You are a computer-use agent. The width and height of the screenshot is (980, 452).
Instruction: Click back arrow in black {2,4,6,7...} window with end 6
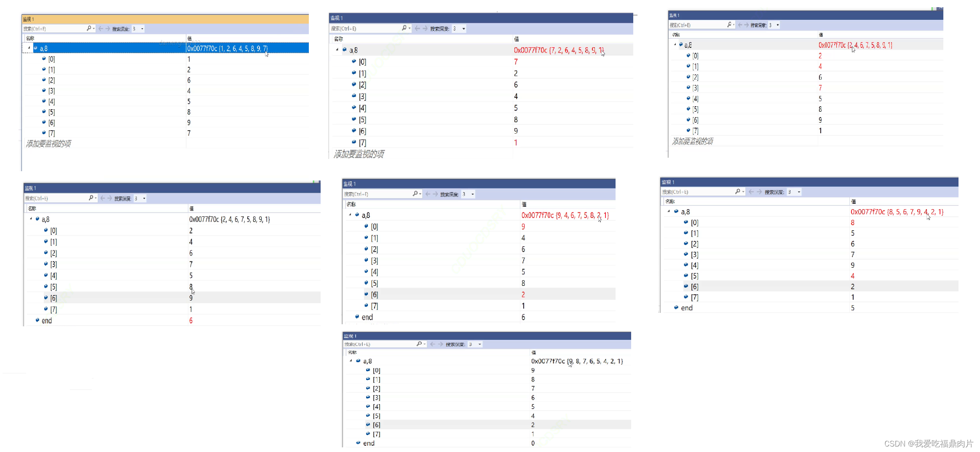click(103, 198)
